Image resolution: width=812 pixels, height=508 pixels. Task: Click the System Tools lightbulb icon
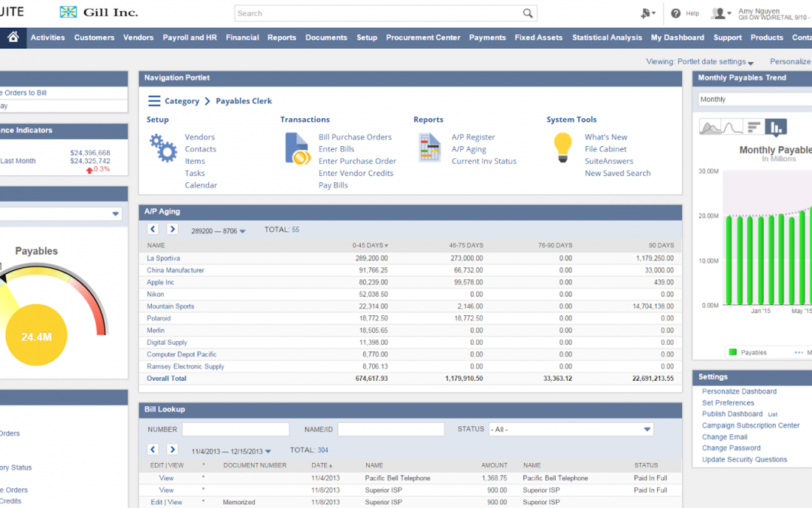(x=563, y=148)
